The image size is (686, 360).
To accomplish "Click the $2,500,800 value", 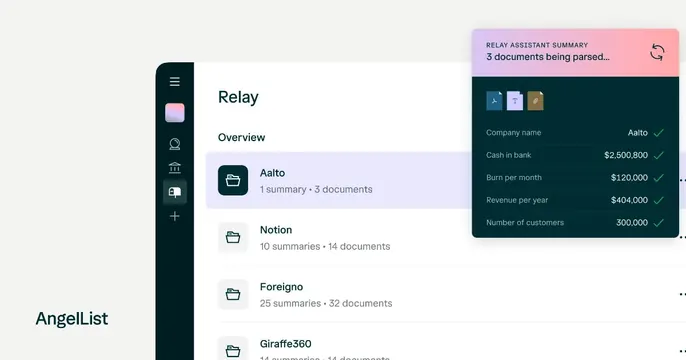I will click(x=626, y=155).
